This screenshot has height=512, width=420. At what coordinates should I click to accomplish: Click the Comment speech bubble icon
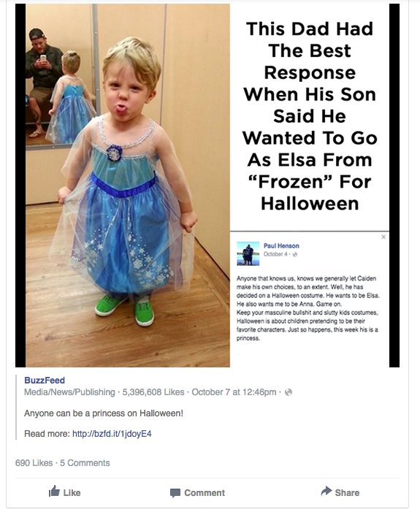[x=175, y=493]
